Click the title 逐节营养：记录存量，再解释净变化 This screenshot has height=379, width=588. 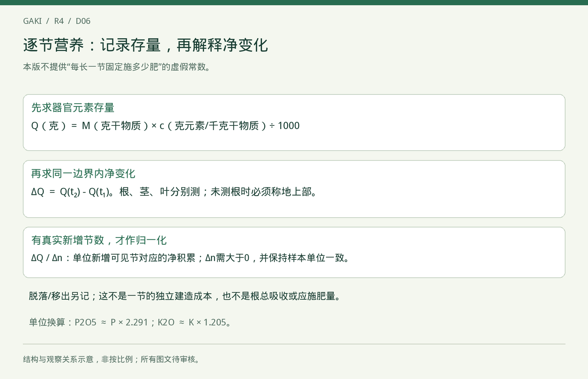[146, 45]
